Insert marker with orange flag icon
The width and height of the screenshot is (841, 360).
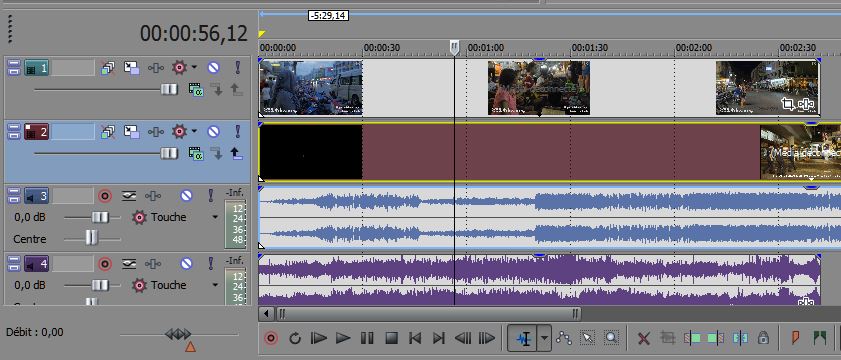tap(796, 337)
